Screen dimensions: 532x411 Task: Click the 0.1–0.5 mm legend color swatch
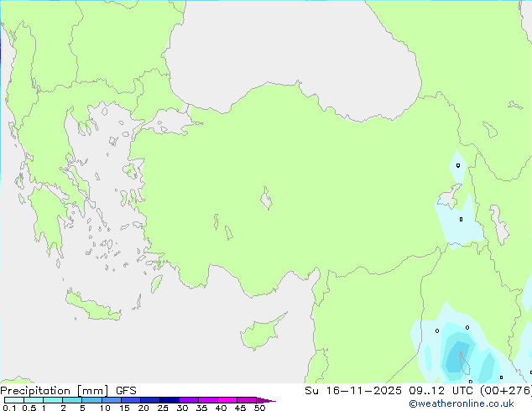click(x=14, y=400)
